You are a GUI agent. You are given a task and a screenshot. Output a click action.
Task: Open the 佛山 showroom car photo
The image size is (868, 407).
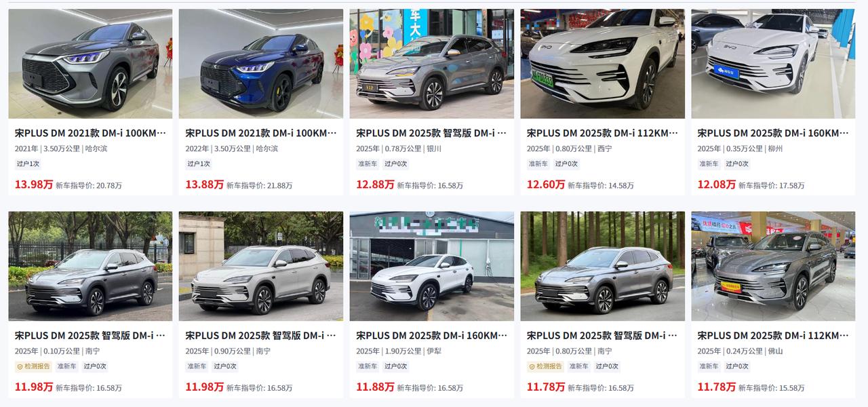(773, 267)
